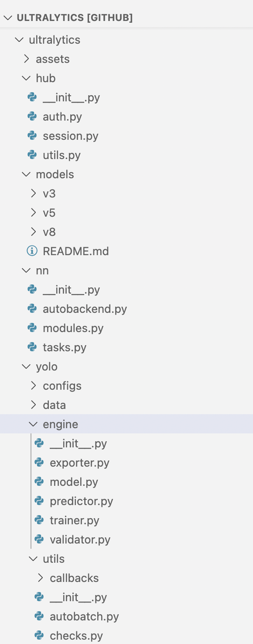Click the Python icon beside auth.py

[x=32, y=116]
